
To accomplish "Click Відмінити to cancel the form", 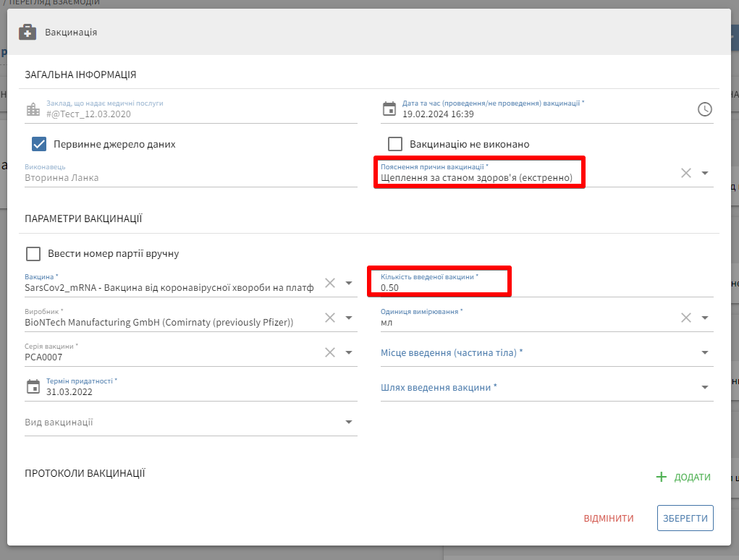I will pos(609,518).
